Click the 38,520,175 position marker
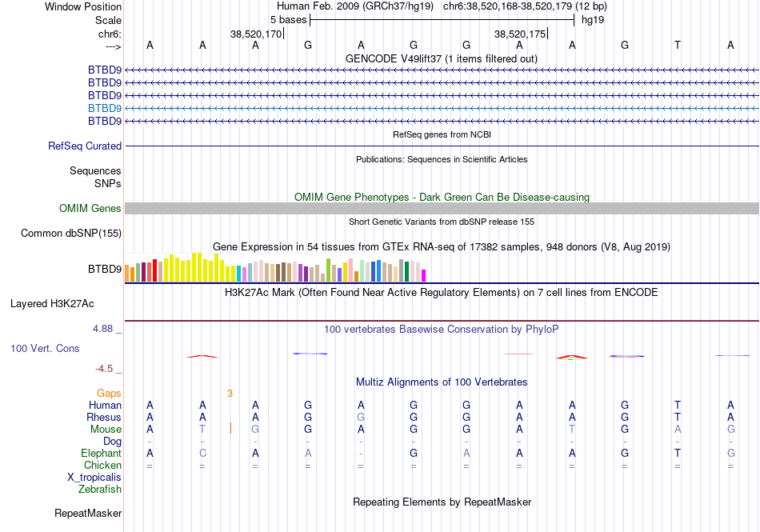 click(x=520, y=34)
